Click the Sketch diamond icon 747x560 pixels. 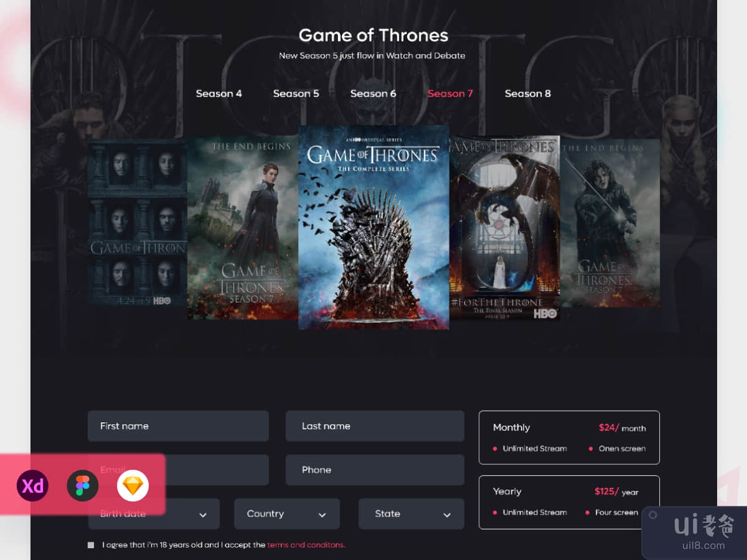pos(133,485)
